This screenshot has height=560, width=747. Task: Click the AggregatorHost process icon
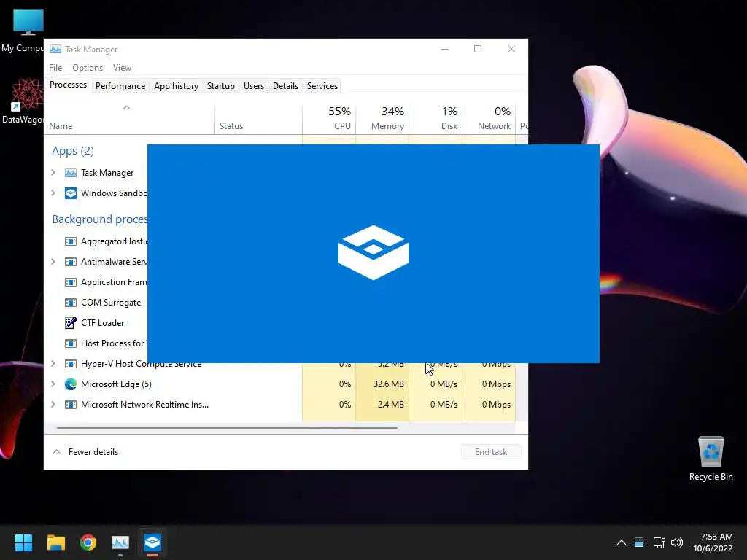[x=71, y=241]
